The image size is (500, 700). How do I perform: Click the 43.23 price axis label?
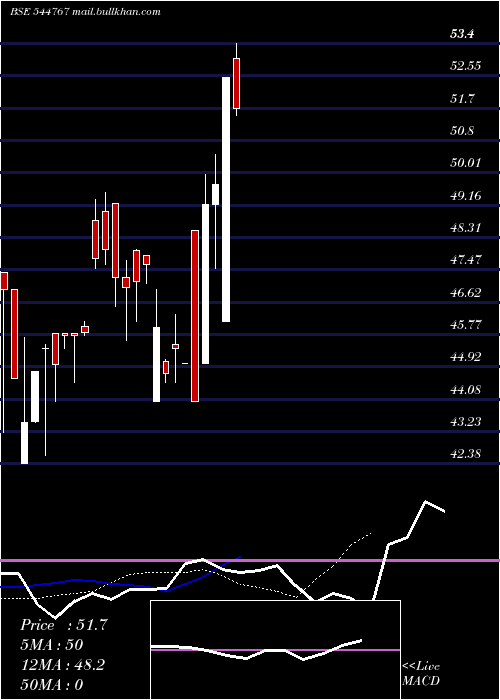point(466,421)
